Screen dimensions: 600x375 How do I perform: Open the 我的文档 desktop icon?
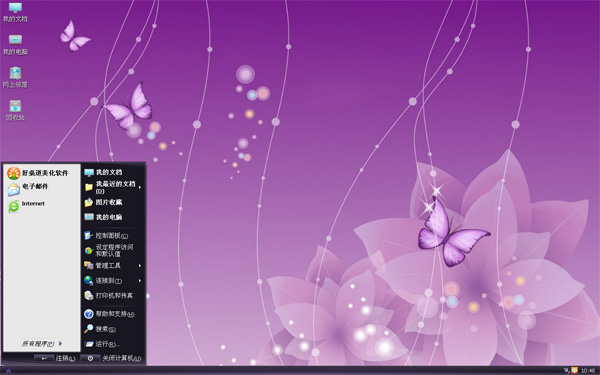point(15,12)
